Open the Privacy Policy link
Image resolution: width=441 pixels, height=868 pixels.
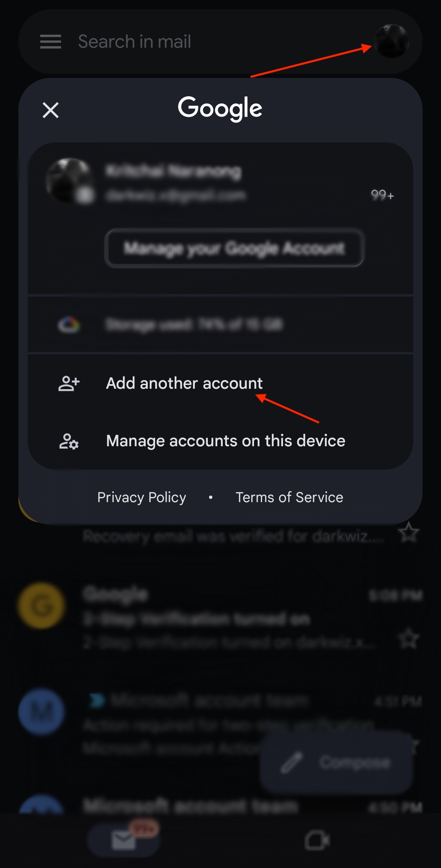(x=142, y=497)
